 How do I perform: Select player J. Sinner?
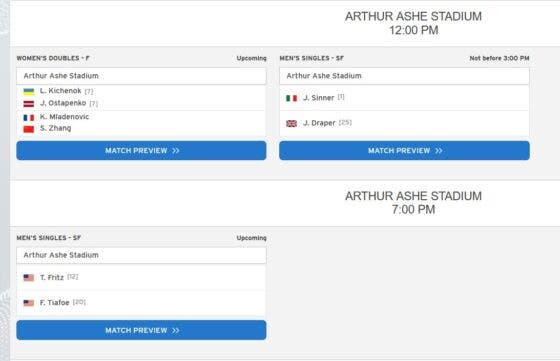319,98
